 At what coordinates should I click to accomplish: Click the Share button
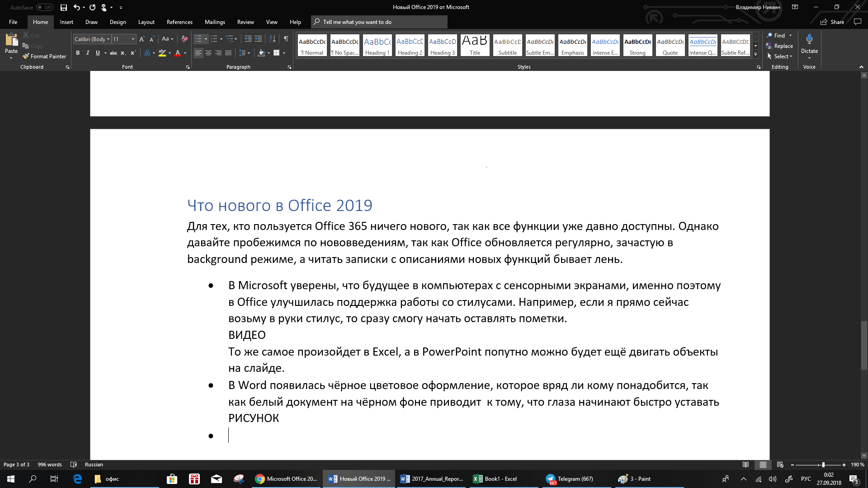pos(832,22)
